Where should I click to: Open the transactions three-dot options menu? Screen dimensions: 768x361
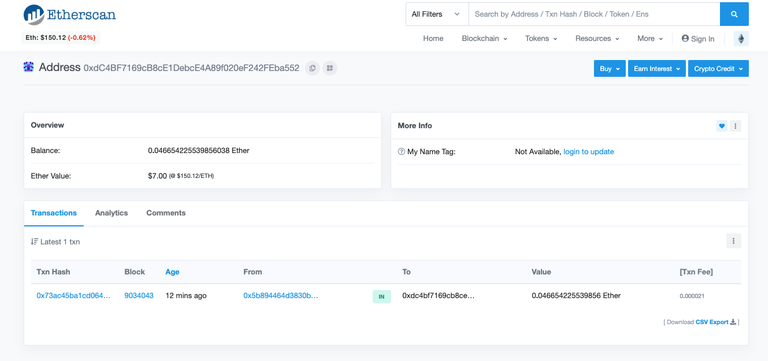tap(733, 241)
